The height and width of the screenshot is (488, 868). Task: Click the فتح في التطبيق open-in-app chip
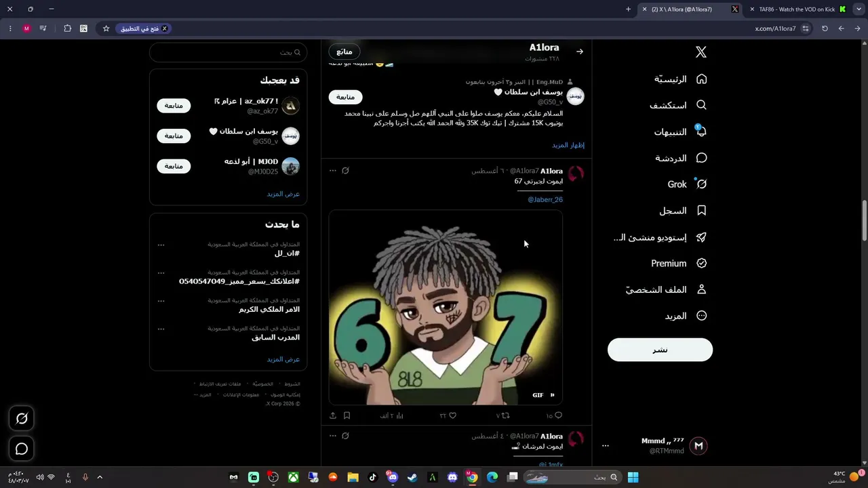click(x=144, y=28)
